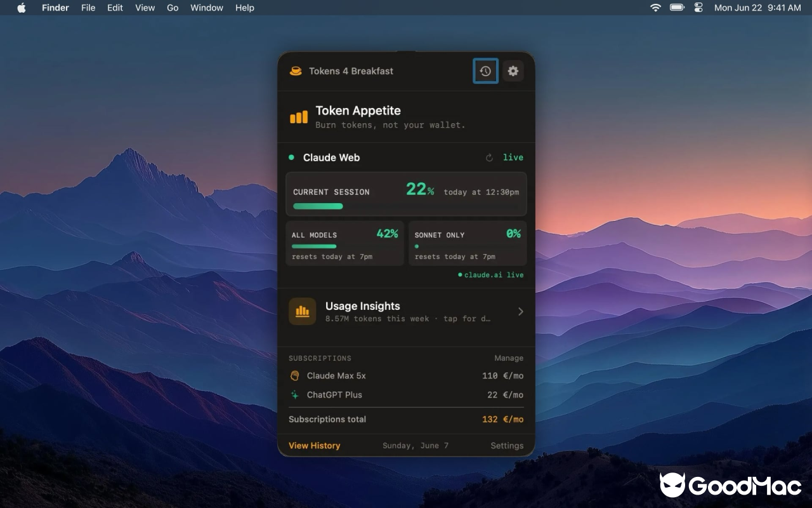Screen dimensions: 812x508
Task: Click the '22 €/mo' price
Action: (x=506, y=394)
